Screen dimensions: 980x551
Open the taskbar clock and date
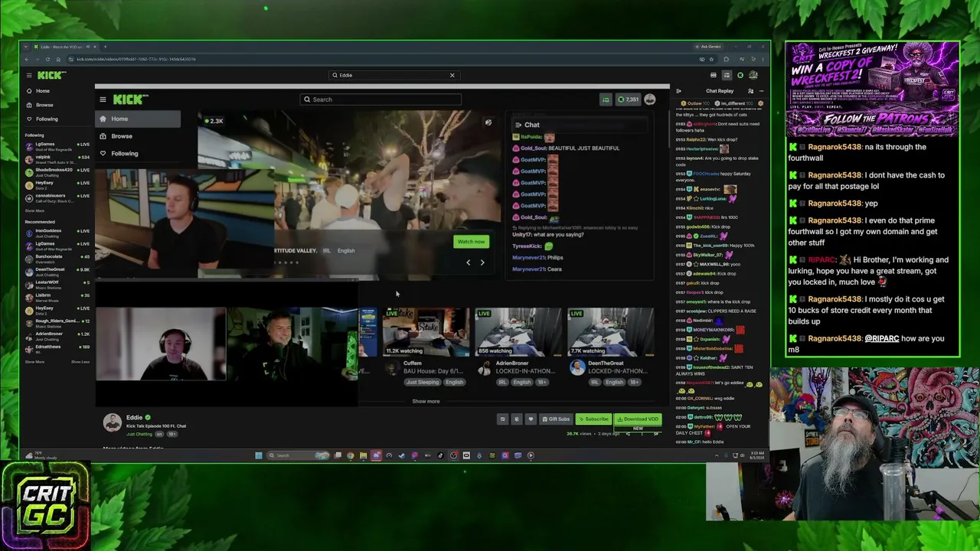pos(756,455)
